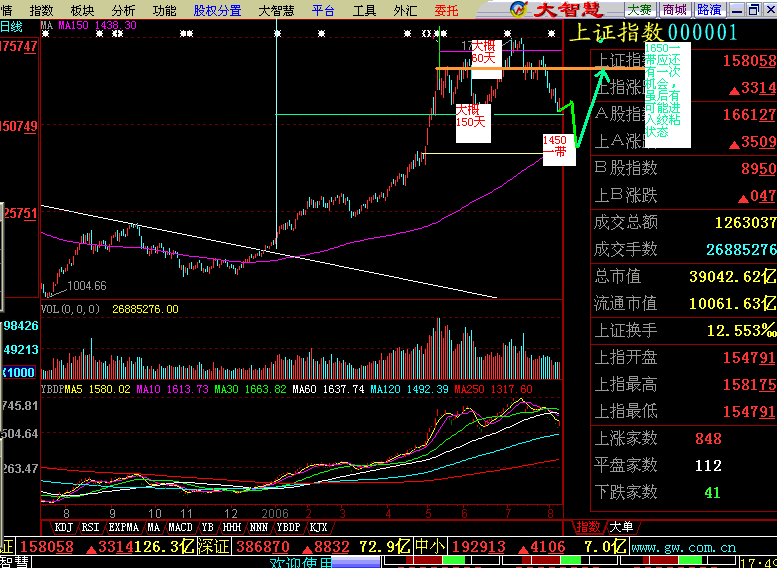
Task: Open the 工具 menu
Action: [x=364, y=10]
